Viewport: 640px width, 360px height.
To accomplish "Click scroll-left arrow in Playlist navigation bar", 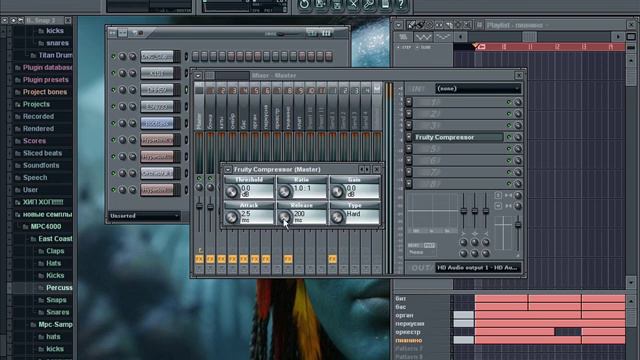I will pos(460,37).
